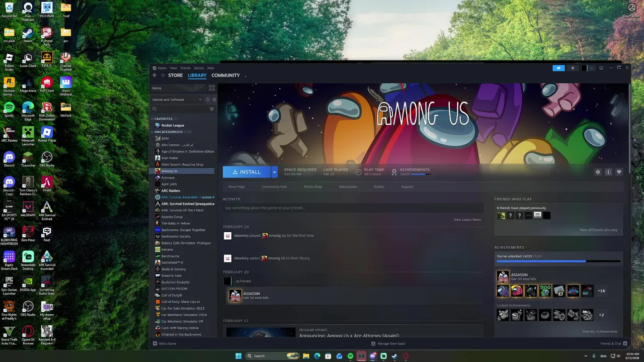Switch library to grid collections view
644x362 pixels.
212,88
